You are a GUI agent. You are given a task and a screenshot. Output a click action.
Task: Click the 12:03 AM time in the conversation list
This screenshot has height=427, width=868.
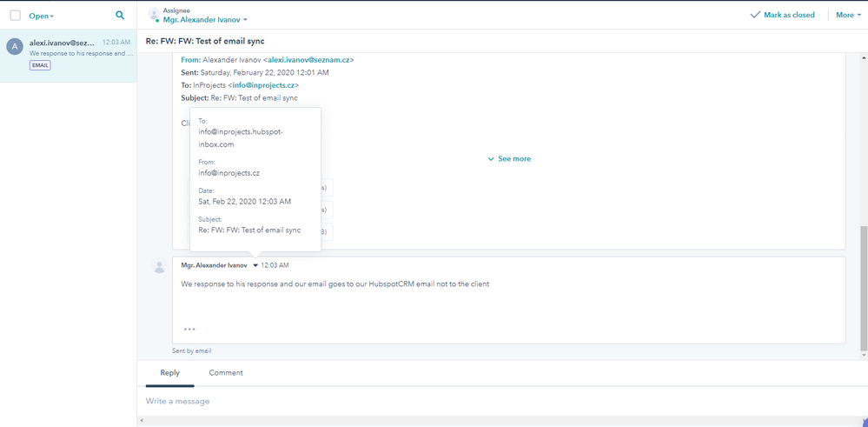pyautogui.click(x=116, y=42)
